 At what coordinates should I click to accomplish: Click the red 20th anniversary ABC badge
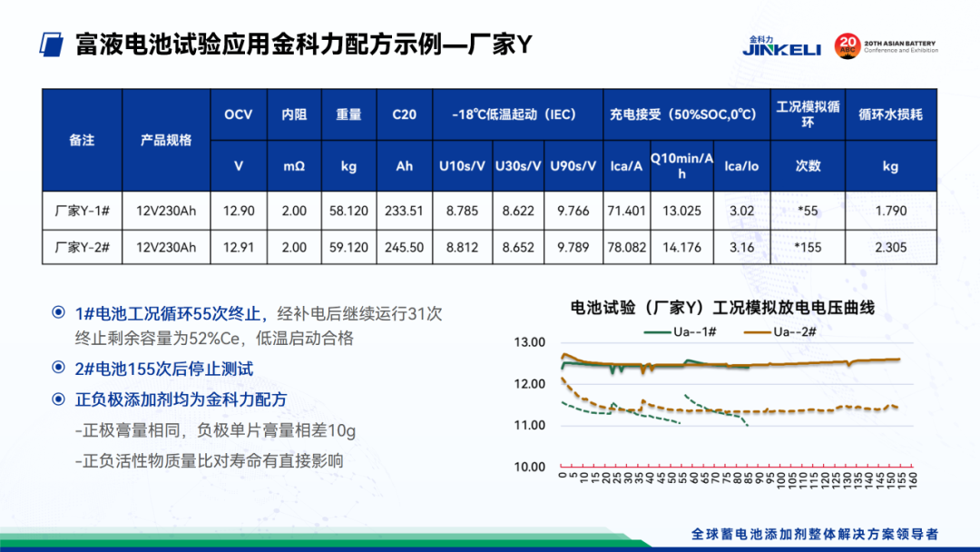(847, 45)
